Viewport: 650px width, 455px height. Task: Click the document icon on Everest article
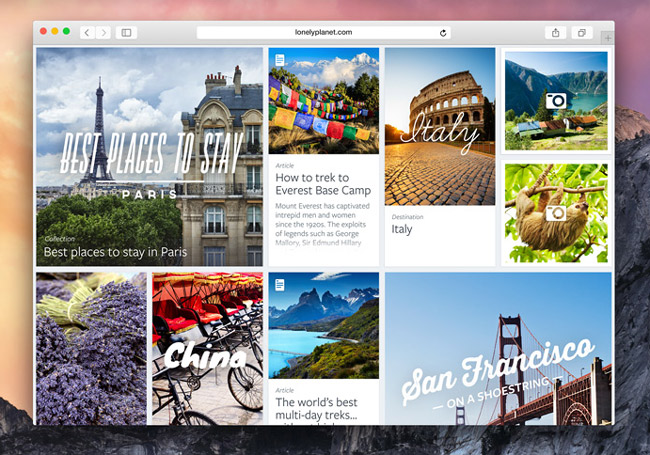pos(280,60)
